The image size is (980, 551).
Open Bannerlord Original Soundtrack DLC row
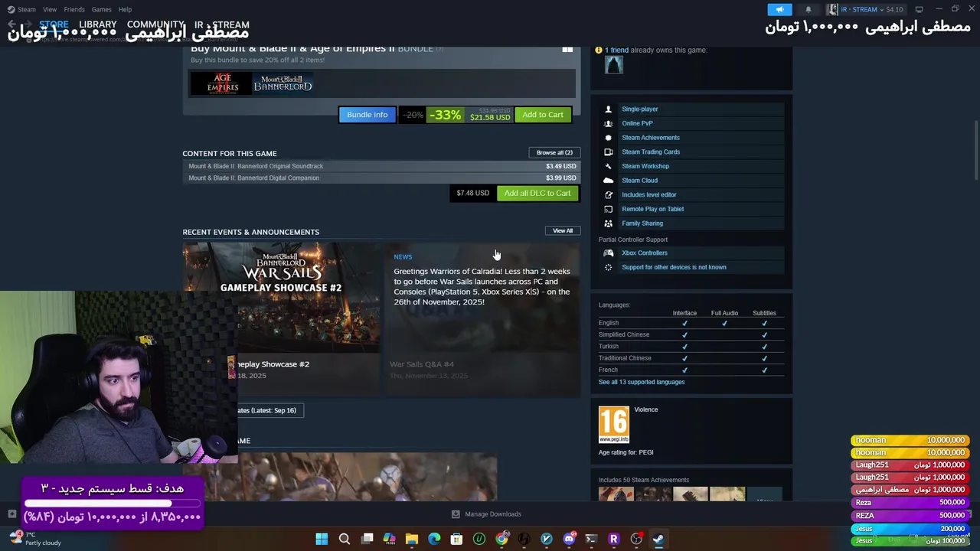pos(382,166)
